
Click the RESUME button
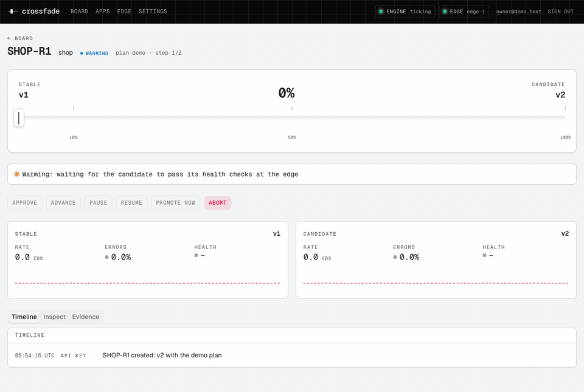tap(131, 203)
